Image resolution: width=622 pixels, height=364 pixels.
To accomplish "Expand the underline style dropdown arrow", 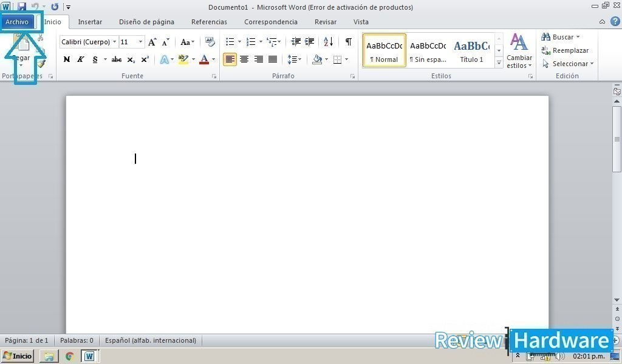I will pyautogui.click(x=105, y=59).
